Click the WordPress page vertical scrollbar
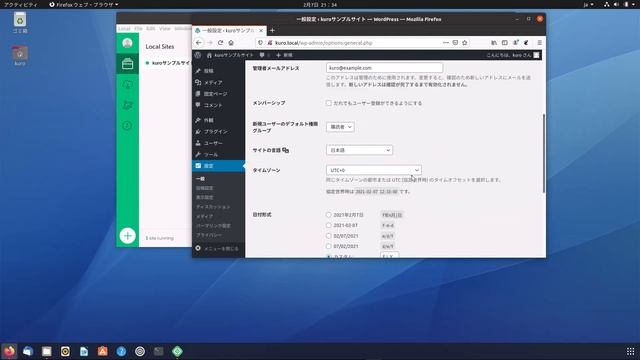 (x=544, y=153)
